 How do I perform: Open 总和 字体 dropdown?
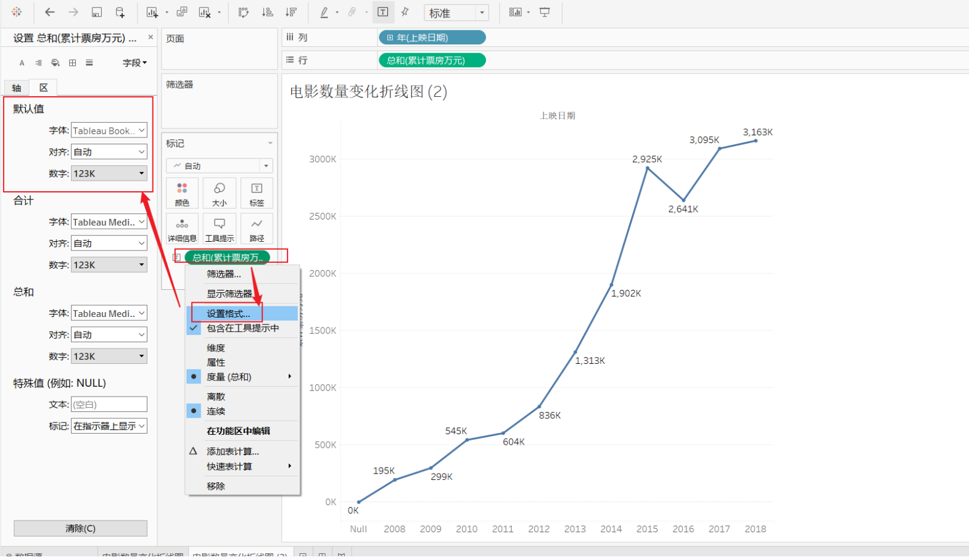point(109,313)
